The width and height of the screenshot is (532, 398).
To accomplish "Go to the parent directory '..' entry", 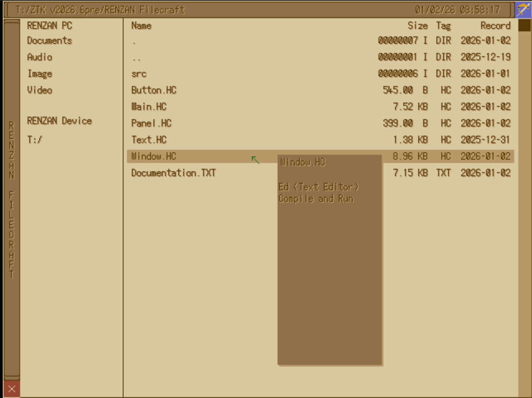I will pos(320,57).
